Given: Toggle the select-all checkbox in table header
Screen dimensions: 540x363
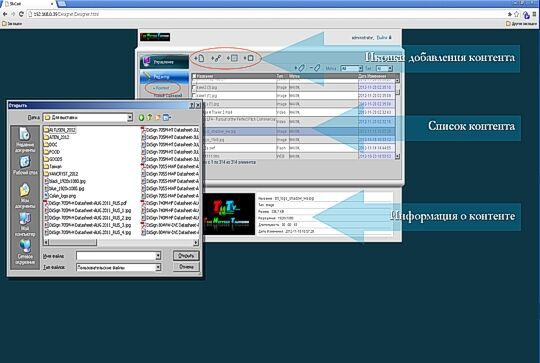Looking at the screenshot, I should [x=195, y=76].
